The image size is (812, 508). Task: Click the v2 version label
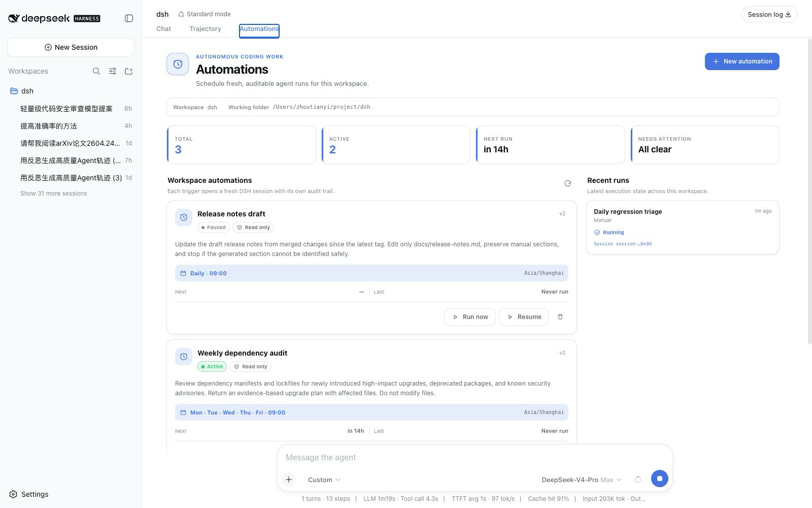(x=562, y=214)
